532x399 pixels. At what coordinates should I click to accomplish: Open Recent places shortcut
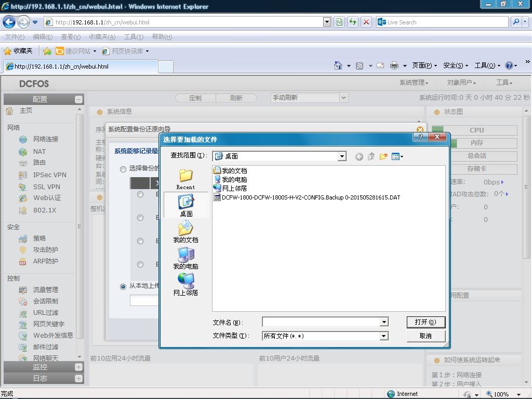pos(185,179)
